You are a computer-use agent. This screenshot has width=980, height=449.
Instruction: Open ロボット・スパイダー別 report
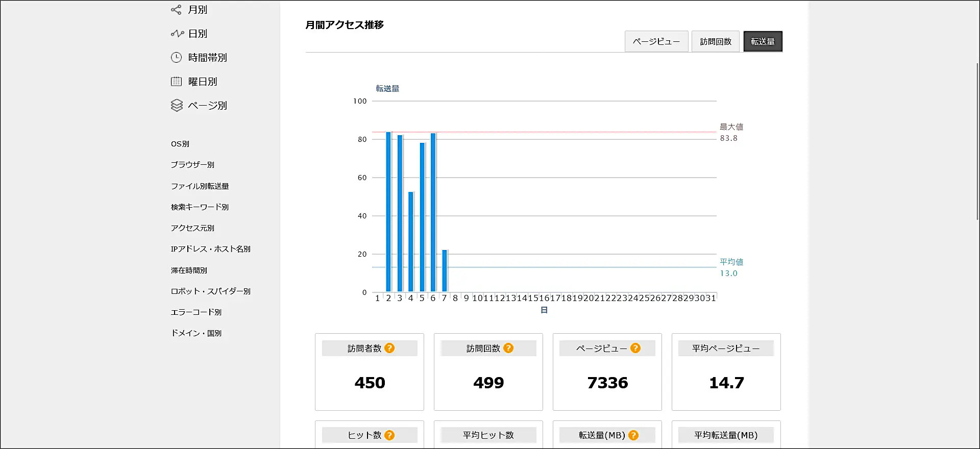(210, 291)
